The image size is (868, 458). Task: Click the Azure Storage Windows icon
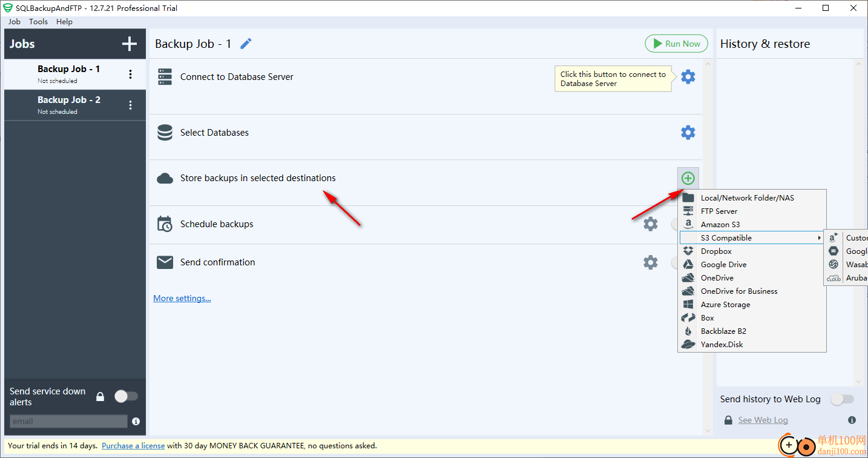[688, 305]
